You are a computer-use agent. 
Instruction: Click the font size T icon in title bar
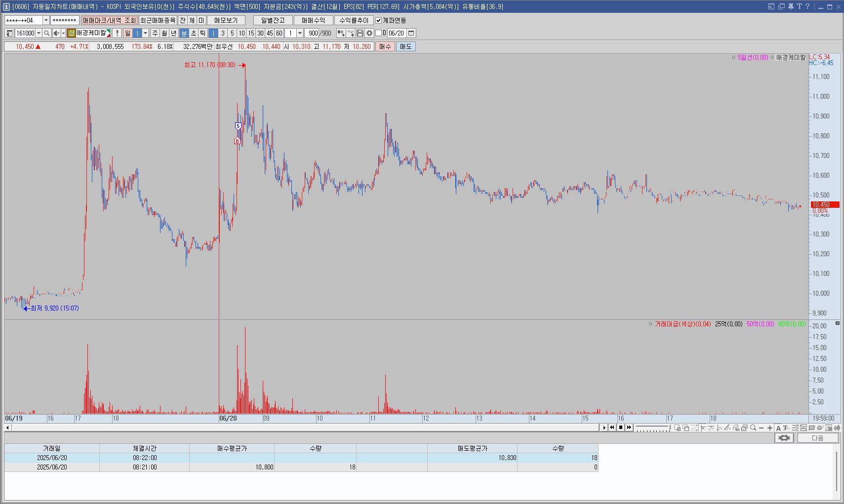point(799,6)
